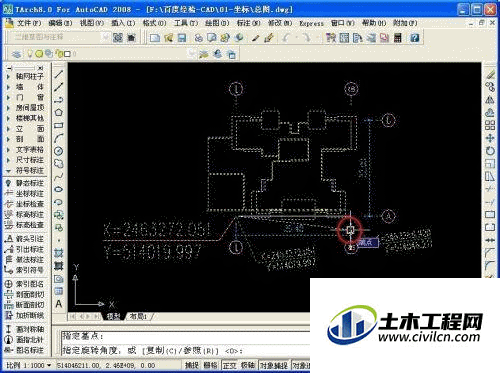This screenshot has width=500, height=373.
Task: Switch to the 布局1 layout tab
Action: (x=138, y=316)
